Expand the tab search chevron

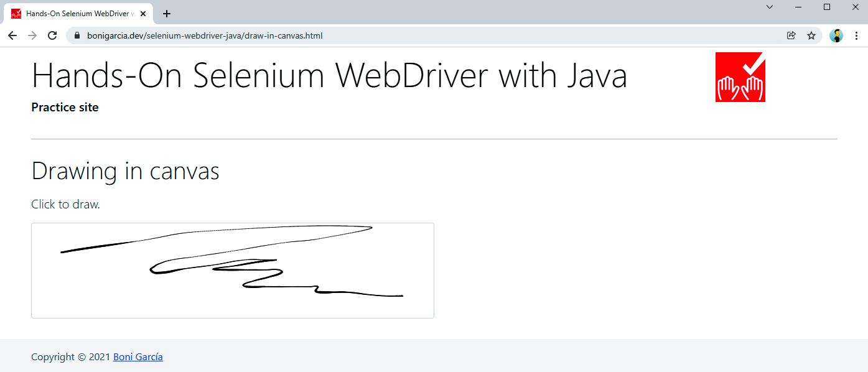coord(770,7)
